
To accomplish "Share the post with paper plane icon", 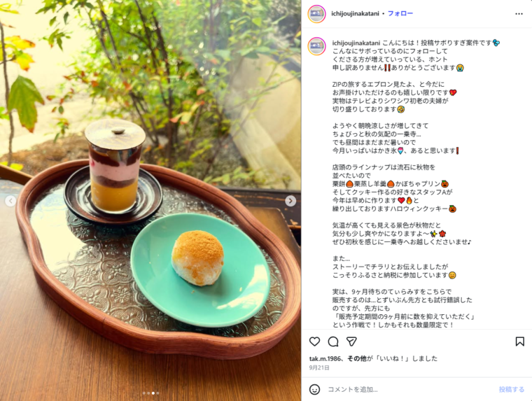I will coord(351,342).
